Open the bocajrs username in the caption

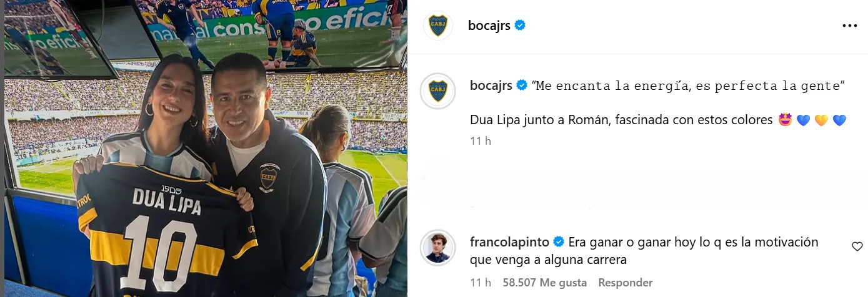pos(491,86)
